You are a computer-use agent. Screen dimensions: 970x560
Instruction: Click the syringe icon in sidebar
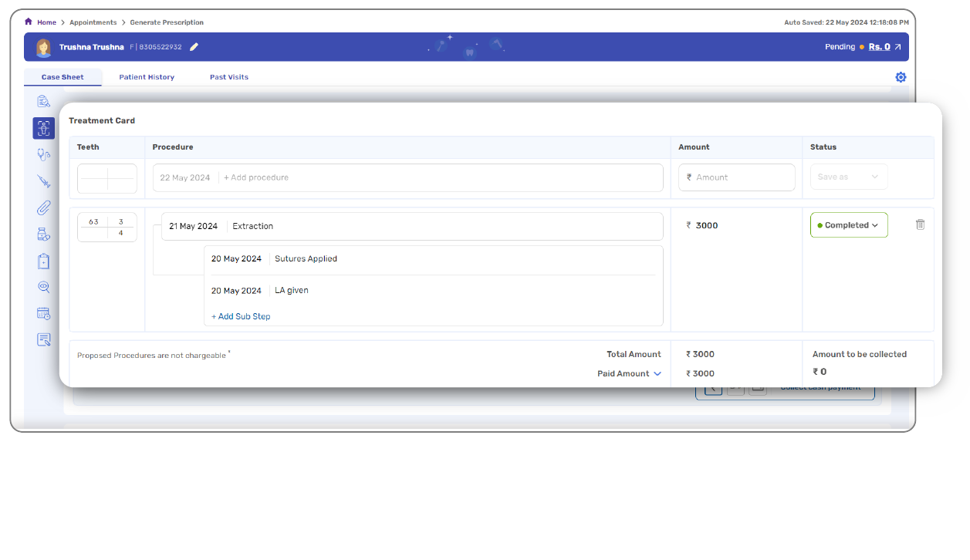click(x=44, y=181)
